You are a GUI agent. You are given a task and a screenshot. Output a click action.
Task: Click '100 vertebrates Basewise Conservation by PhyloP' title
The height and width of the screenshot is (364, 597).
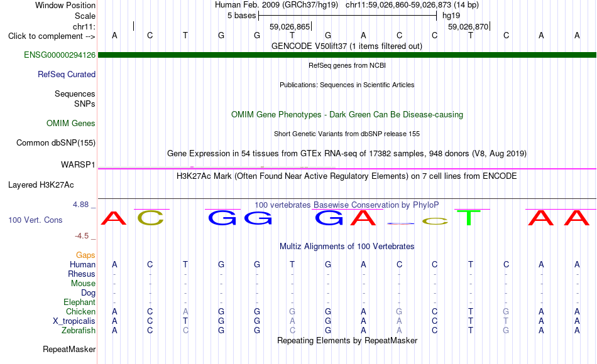347,205
